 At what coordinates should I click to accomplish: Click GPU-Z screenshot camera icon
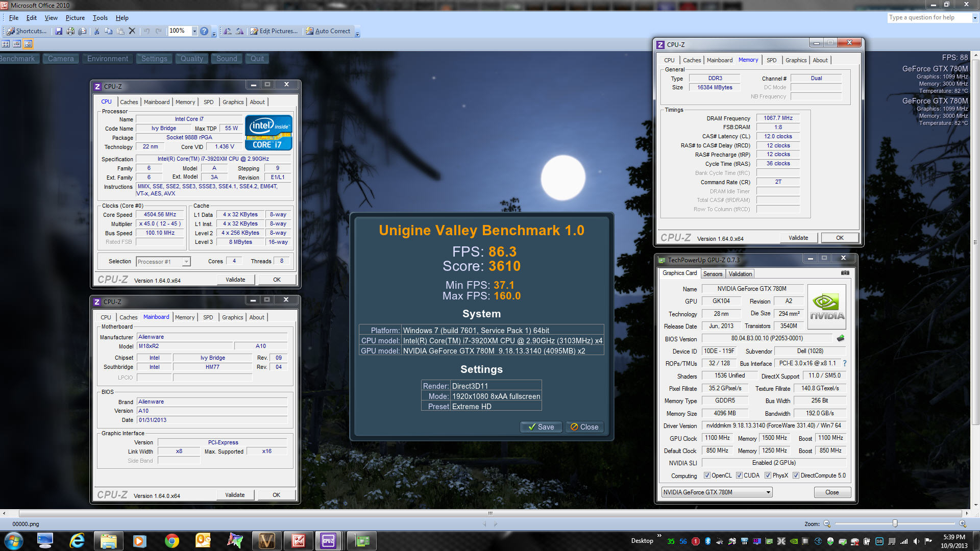pos(845,273)
